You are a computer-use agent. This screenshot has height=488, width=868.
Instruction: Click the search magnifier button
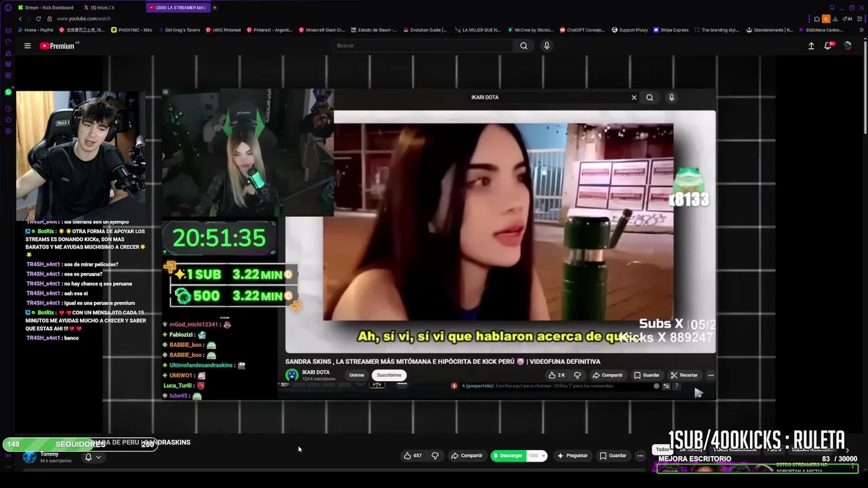[x=524, y=45]
